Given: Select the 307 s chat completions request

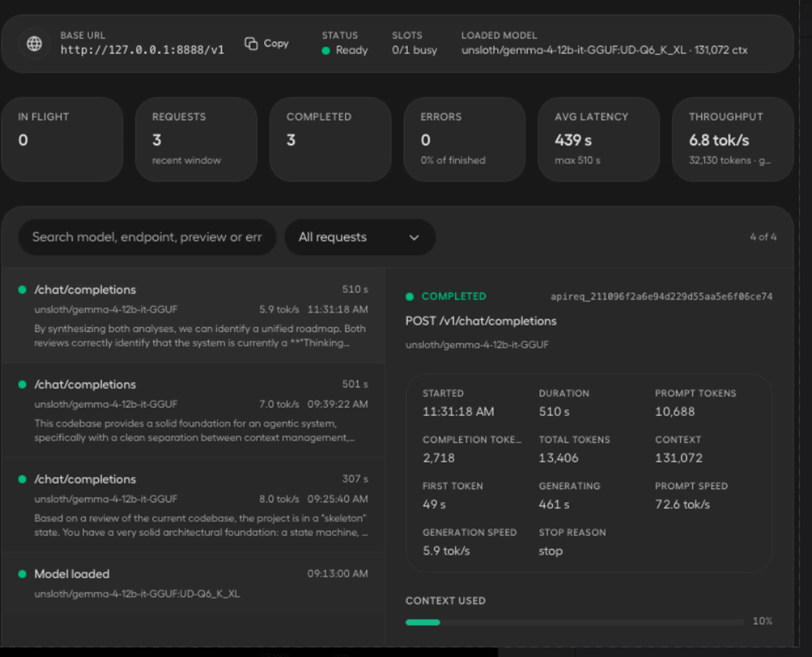Looking at the screenshot, I should [x=193, y=505].
